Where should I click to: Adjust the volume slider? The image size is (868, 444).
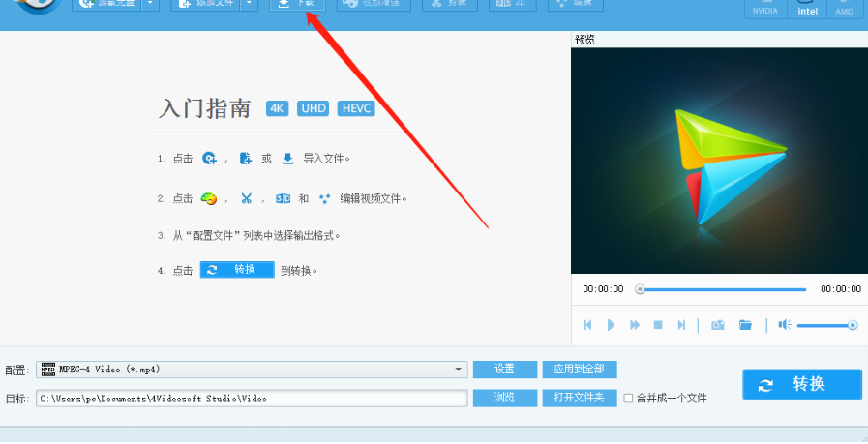[x=827, y=326]
